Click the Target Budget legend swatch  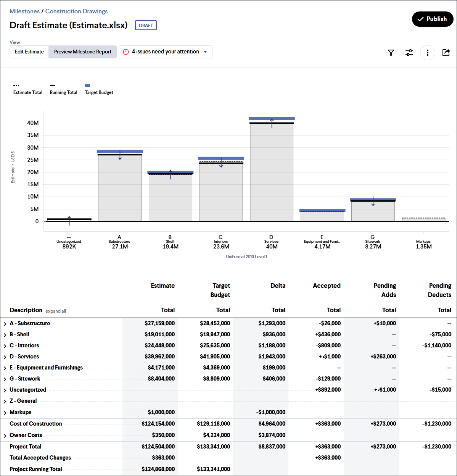[87, 86]
